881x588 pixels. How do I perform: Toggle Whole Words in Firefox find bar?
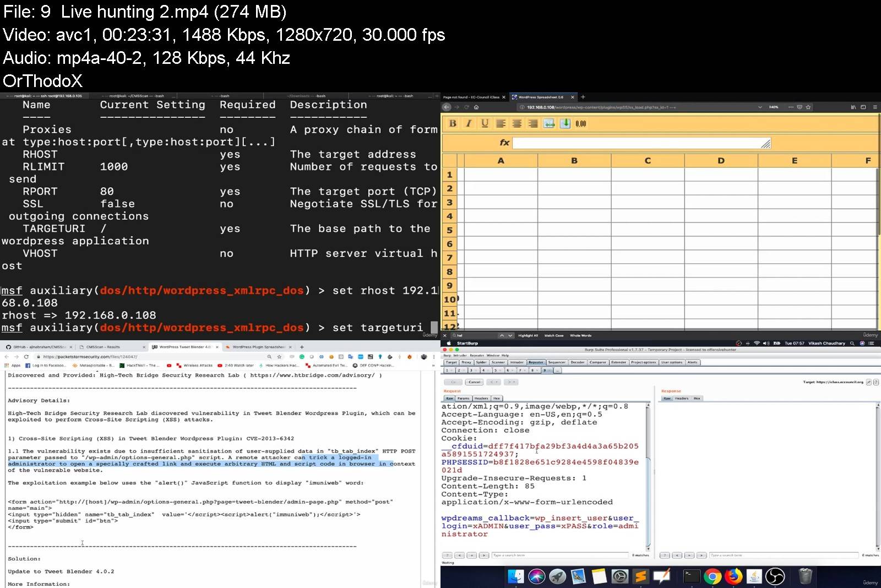point(580,335)
